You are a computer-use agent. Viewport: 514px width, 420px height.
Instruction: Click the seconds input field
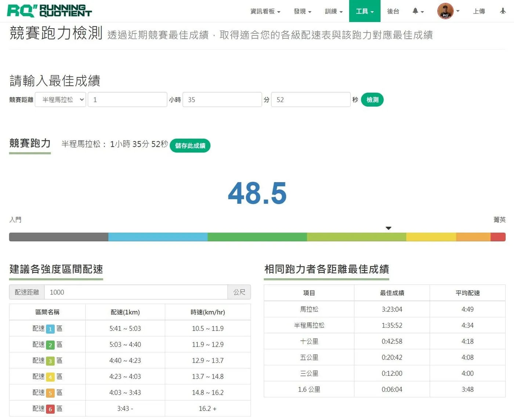(x=311, y=100)
